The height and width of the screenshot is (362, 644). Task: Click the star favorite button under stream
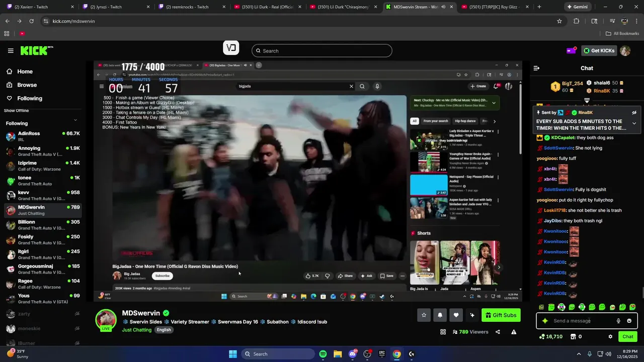coord(424,315)
